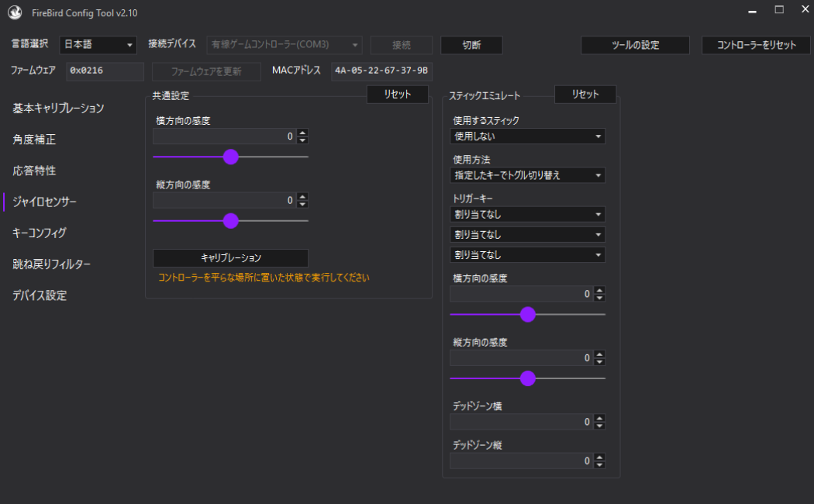Click コントローラーをリセット button

click(x=756, y=45)
